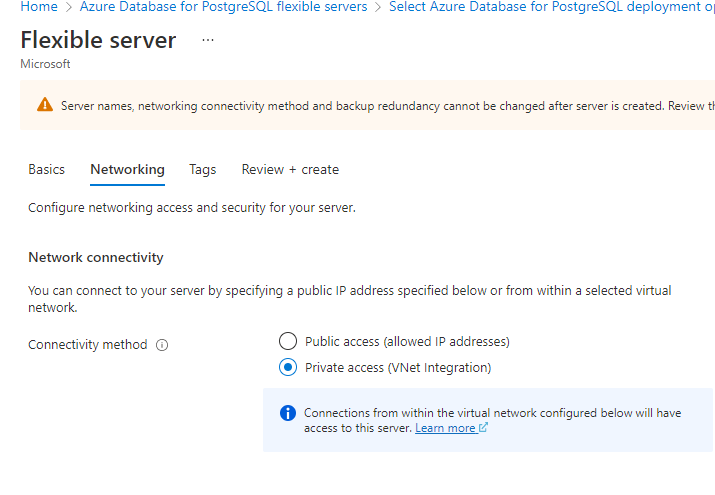
Task: Go to the Tags tab
Action: click(x=202, y=170)
